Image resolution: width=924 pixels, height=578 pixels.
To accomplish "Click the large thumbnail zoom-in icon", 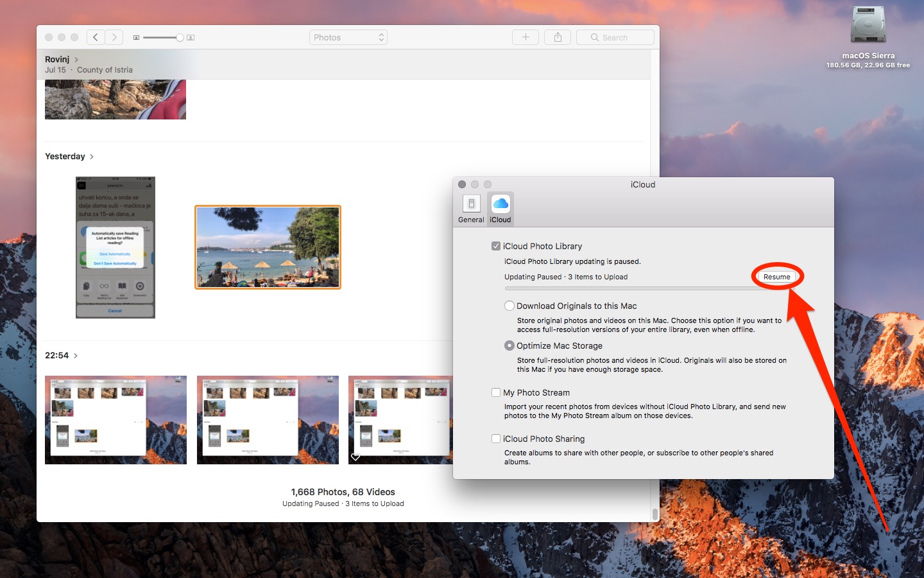I will click(x=191, y=38).
